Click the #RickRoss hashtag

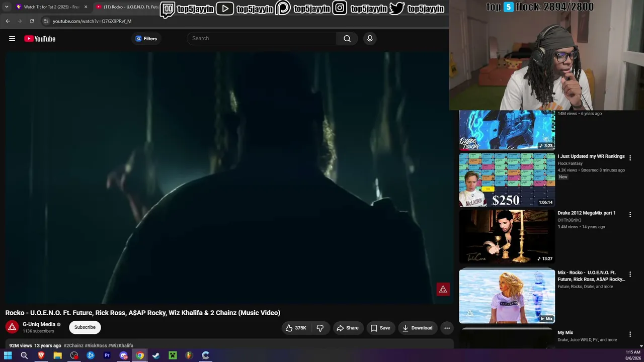(96, 346)
